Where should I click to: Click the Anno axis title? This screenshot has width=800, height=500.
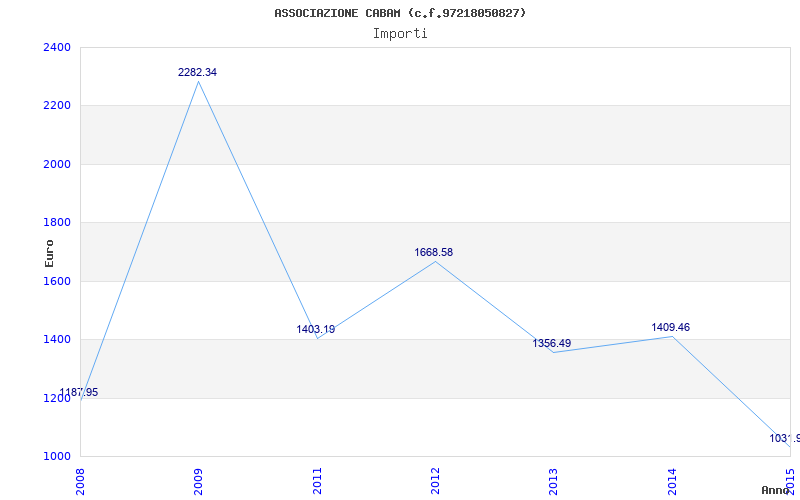(776, 490)
